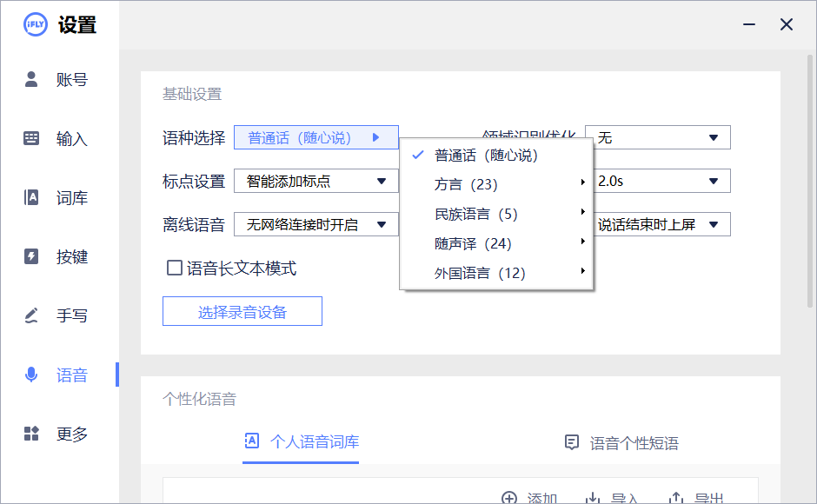
Task: Click the 设置 window title text
Action: 77,25
